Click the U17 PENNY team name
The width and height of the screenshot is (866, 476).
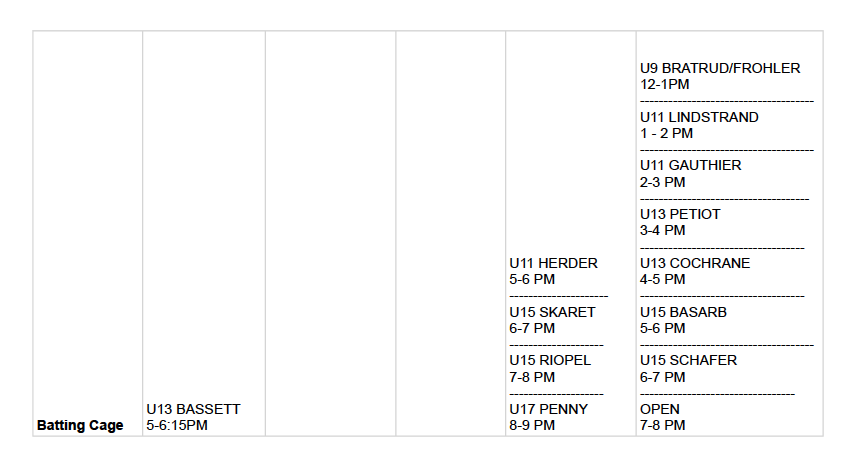pos(549,409)
